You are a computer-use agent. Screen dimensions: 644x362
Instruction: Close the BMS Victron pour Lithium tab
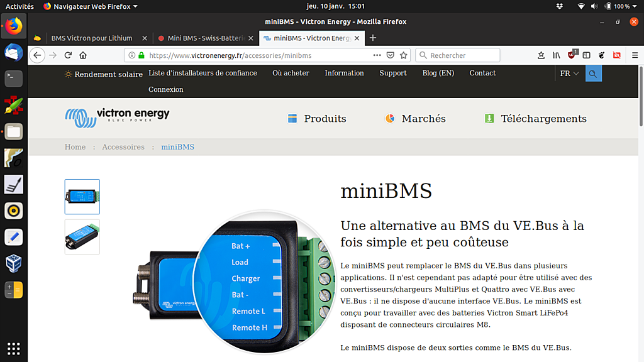pos(145,38)
